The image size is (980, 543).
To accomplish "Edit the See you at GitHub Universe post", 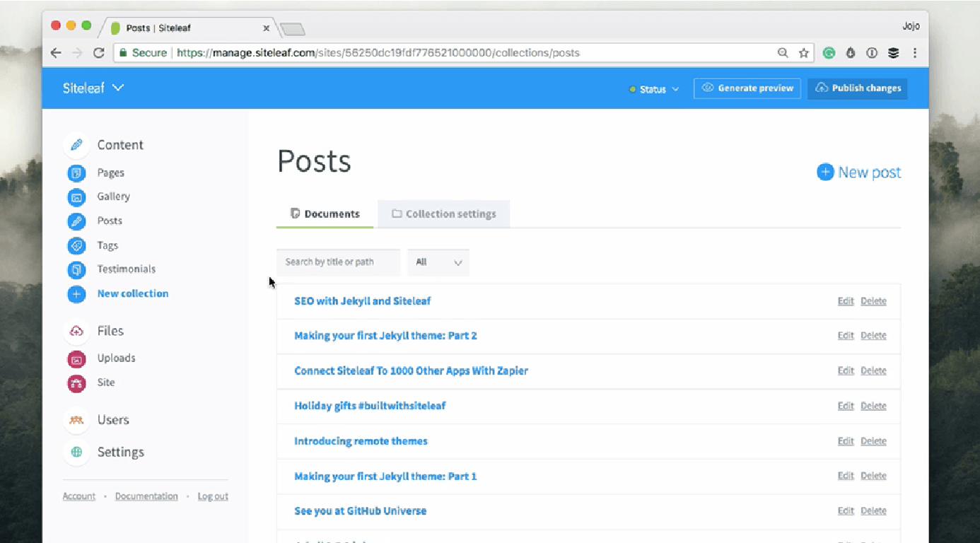I will click(x=846, y=511).
